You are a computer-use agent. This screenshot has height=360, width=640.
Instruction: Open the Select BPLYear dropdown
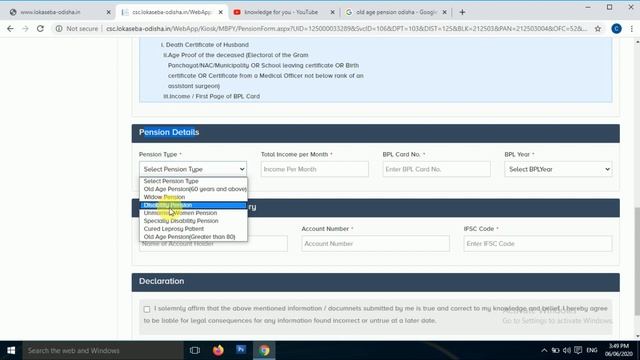click(558, 169)
